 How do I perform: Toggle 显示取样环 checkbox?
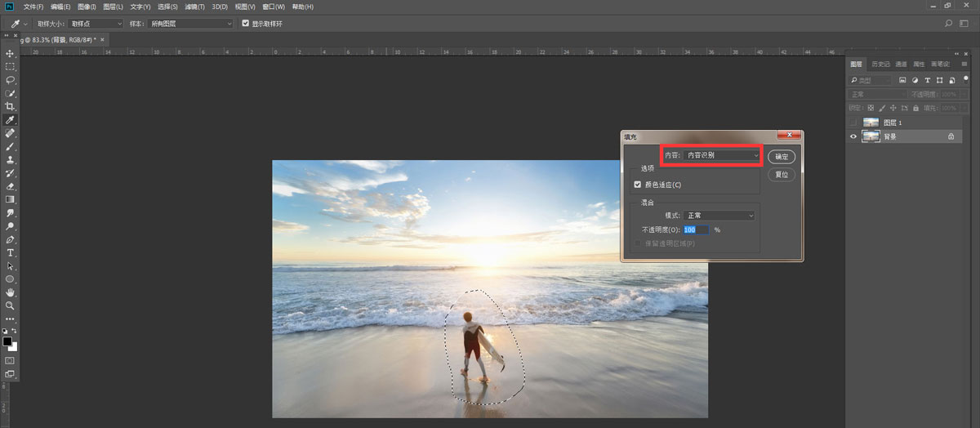click(246, 24)
